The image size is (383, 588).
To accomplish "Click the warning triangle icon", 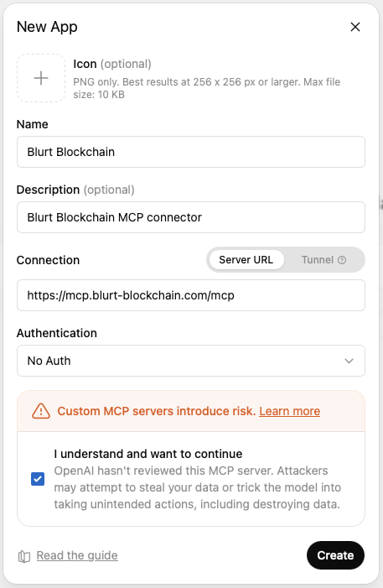I will tap(41, 411).
